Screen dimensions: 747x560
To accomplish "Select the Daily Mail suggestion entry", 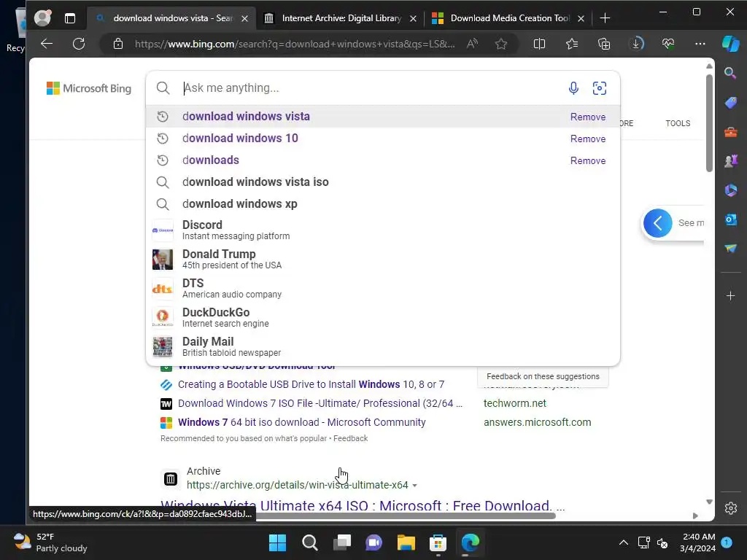I will coord(382,346).
